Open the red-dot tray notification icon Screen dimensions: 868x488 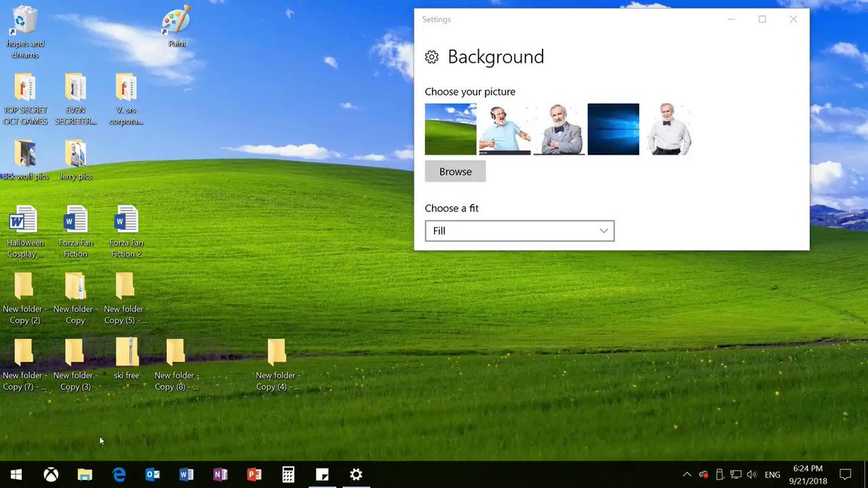[x=703, y=475]
